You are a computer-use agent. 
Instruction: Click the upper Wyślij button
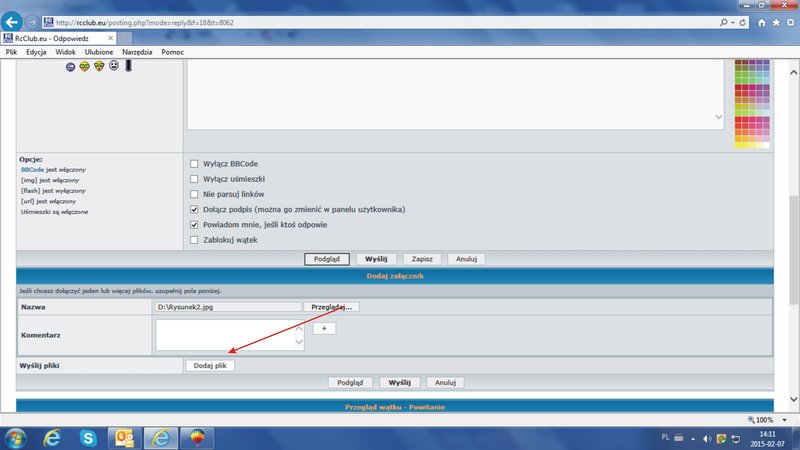(x=376, y=259)
